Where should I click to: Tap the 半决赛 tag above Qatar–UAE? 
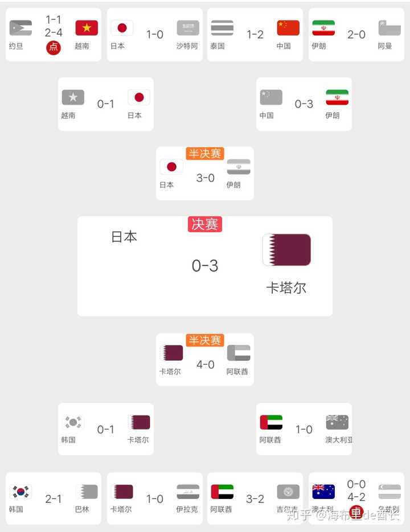205,340
